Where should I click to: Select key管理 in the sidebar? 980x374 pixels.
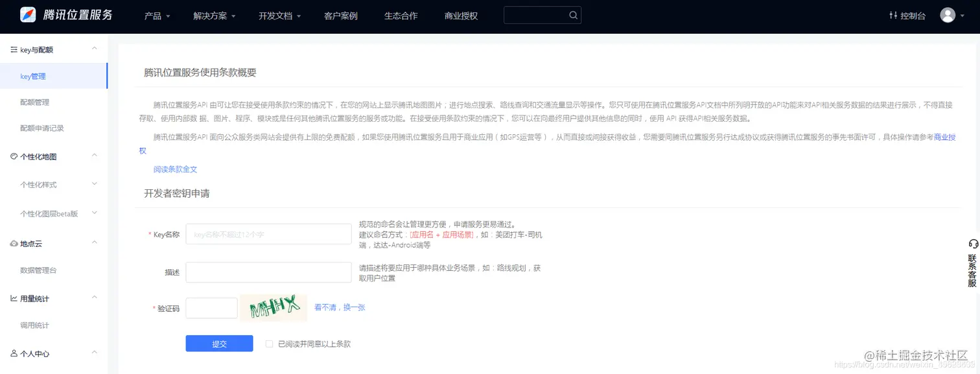pos(54,76)
